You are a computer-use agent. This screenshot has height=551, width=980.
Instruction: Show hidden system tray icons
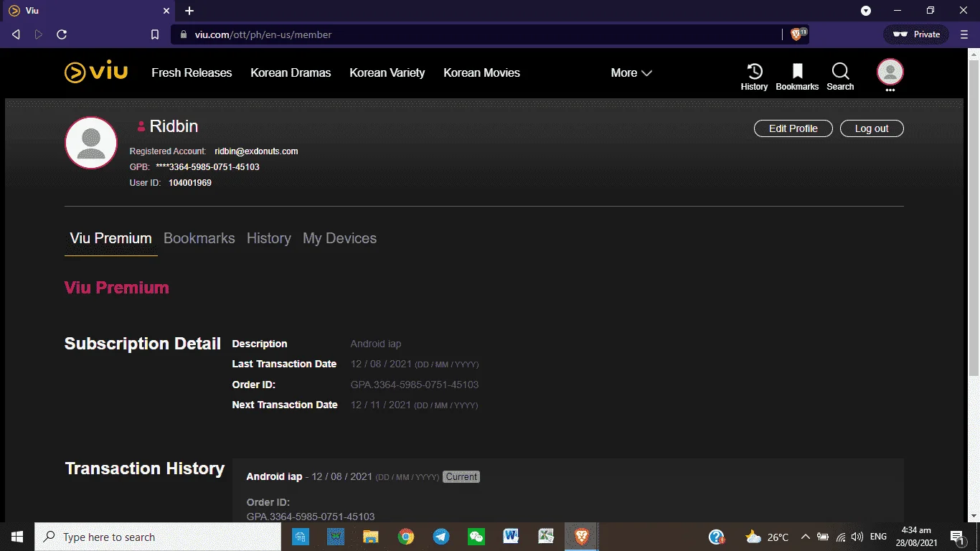point(806,537)
